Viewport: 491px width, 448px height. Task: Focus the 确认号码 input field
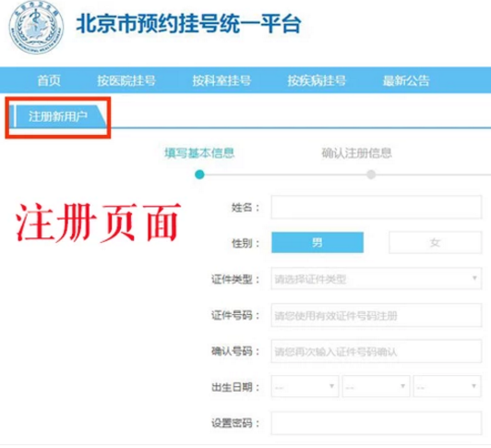(x=377, y=351)
